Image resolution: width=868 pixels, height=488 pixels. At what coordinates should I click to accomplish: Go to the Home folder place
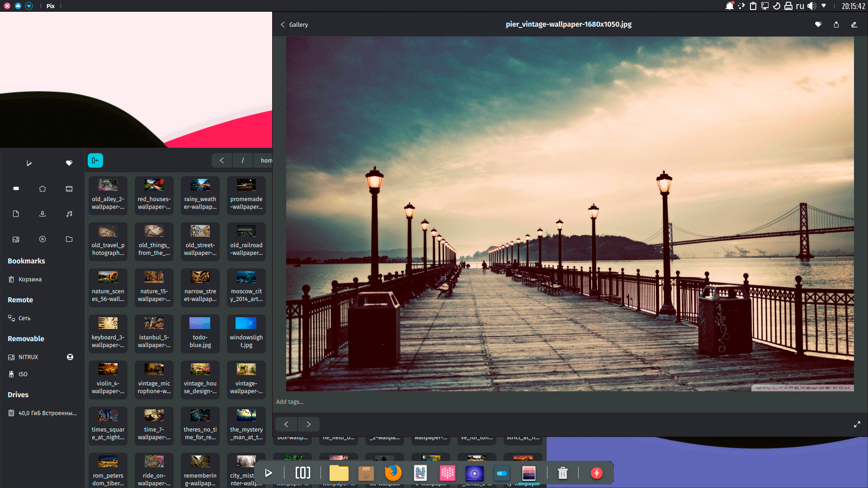42,189
